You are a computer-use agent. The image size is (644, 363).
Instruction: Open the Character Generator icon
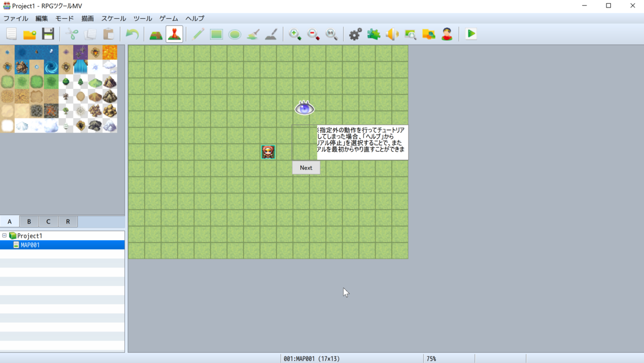[x=447, y=34]
